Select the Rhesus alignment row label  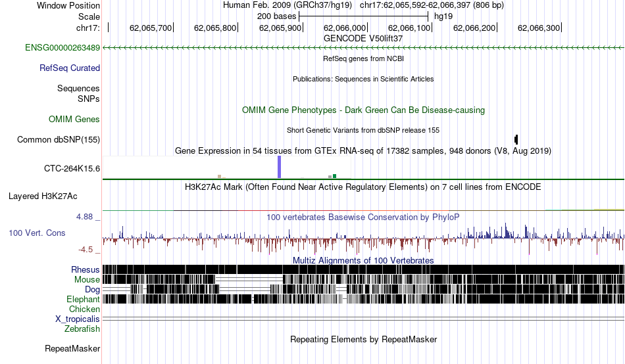pyautogui.click(x=86, y=269)
